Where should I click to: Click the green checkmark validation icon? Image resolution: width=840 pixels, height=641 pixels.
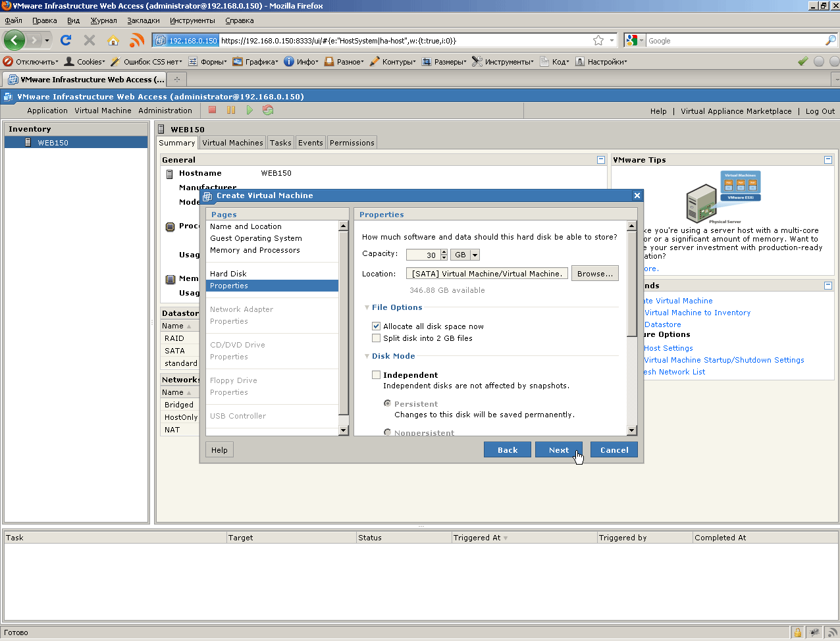coord(802,61)
